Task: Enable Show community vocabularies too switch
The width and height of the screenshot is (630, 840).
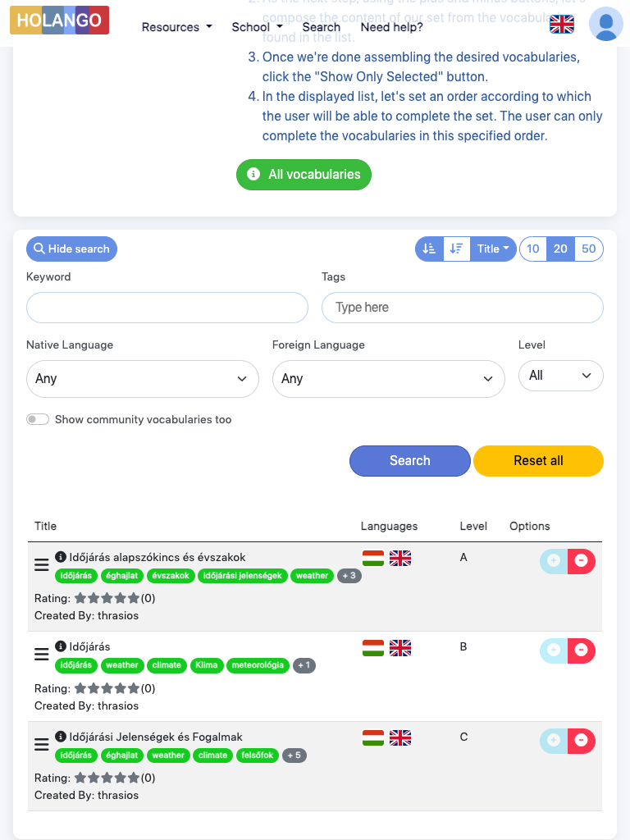Action: 38,419
